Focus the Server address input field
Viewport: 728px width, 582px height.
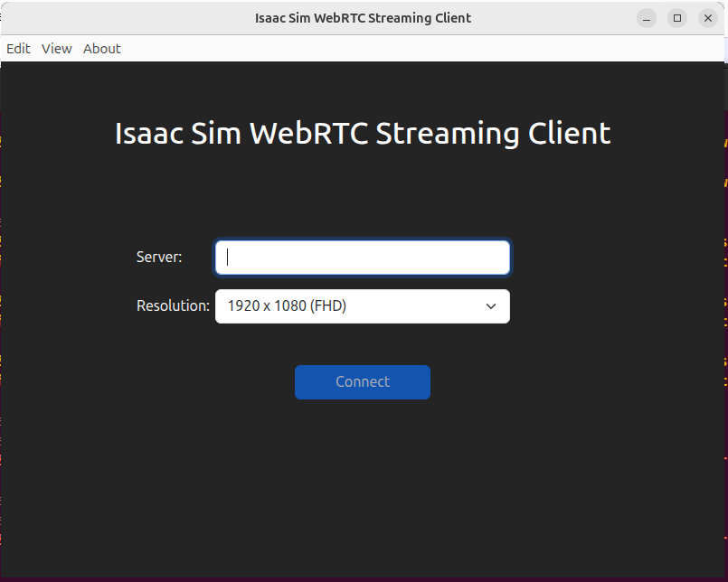point(362,258)
